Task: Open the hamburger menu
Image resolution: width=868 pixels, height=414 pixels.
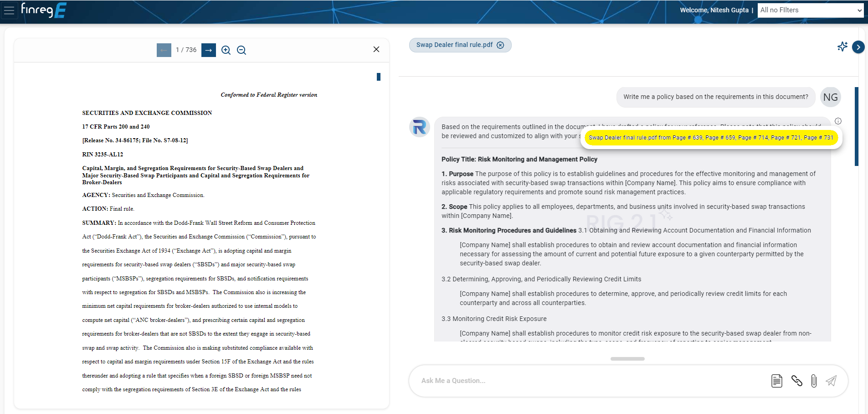Action: tap(9, 10)
